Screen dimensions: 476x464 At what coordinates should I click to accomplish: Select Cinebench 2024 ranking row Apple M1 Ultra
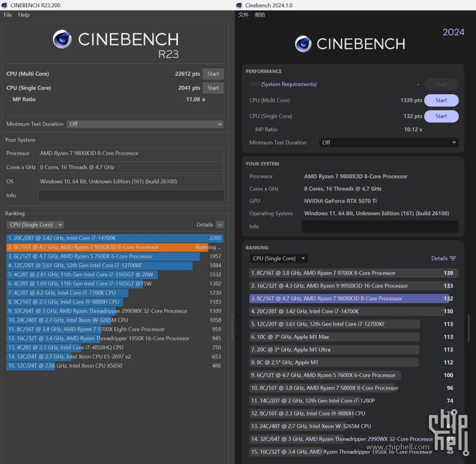(354, 349)
